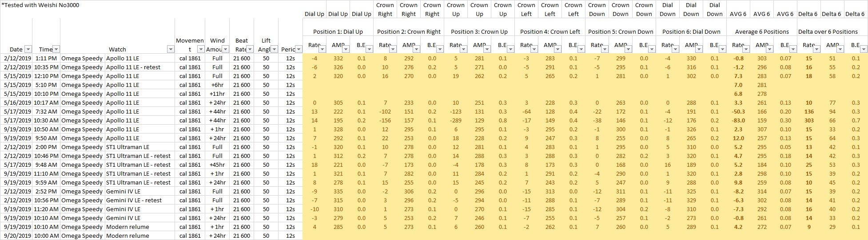
Task: Expand the Watch column filter arrow
Action: click(171, 49)
